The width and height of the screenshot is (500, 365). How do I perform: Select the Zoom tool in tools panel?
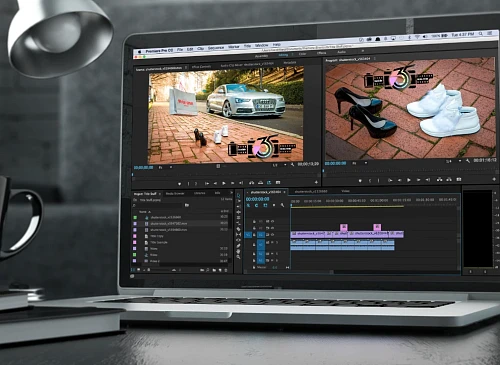click(x=238, y=257)
